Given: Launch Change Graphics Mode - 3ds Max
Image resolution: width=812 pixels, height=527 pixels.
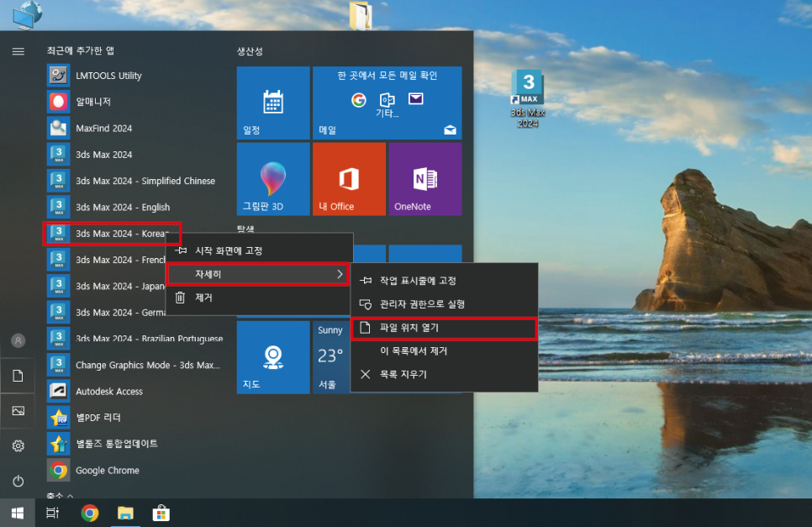Looking at the screenshot, I should pyautogui.click(x=135, y=365).
